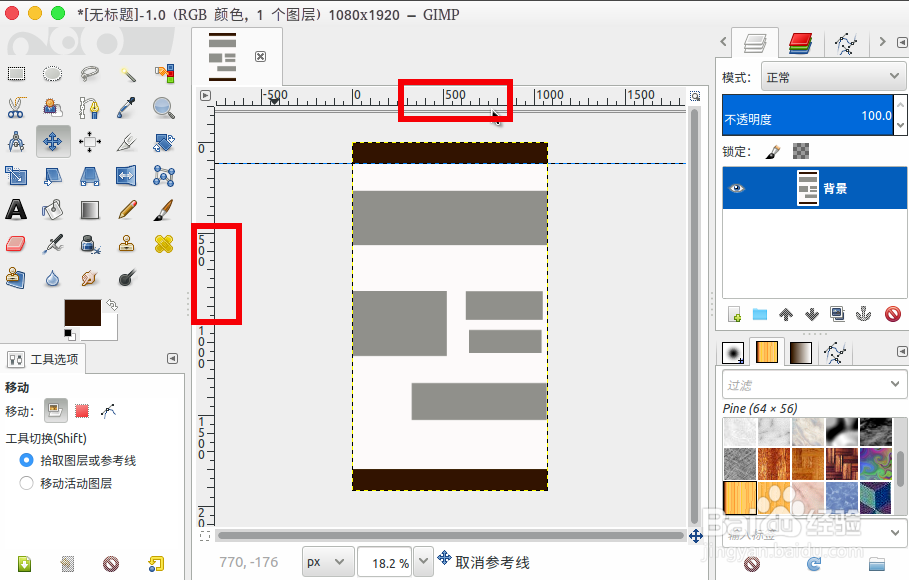Screen dimensions: 909x580
Task: Choose 移动活动图层 radio option
Action: tap(26, 483)
